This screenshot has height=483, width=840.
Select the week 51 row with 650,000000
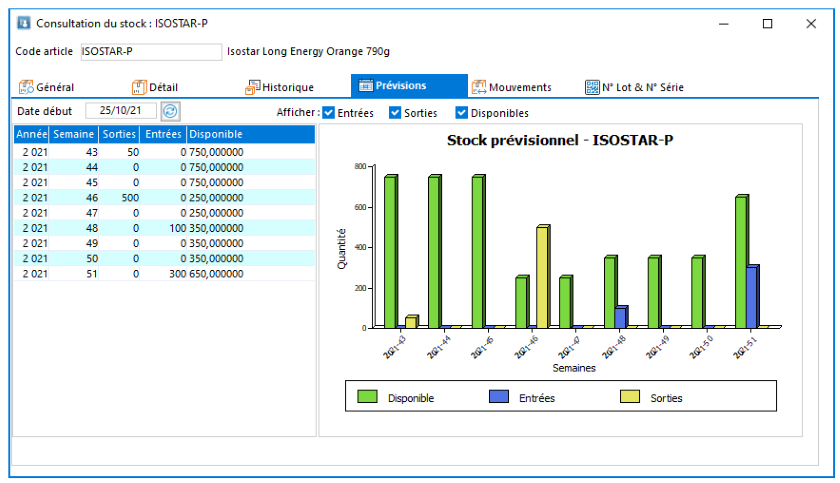pos(164,274)
